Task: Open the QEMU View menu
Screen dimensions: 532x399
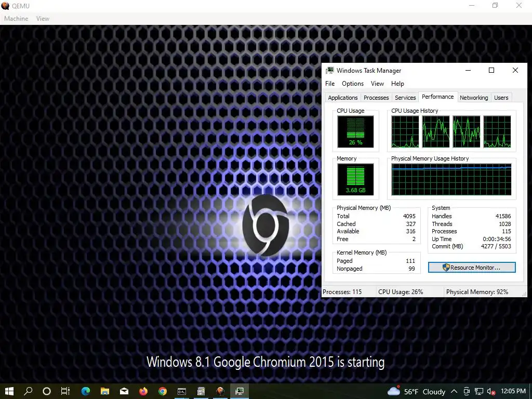Action: pyautogui.click(x=43, y=19)
